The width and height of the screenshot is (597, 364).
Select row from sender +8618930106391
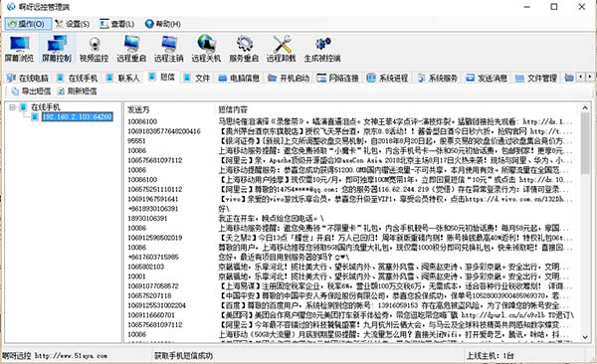[x=349, y=209]
